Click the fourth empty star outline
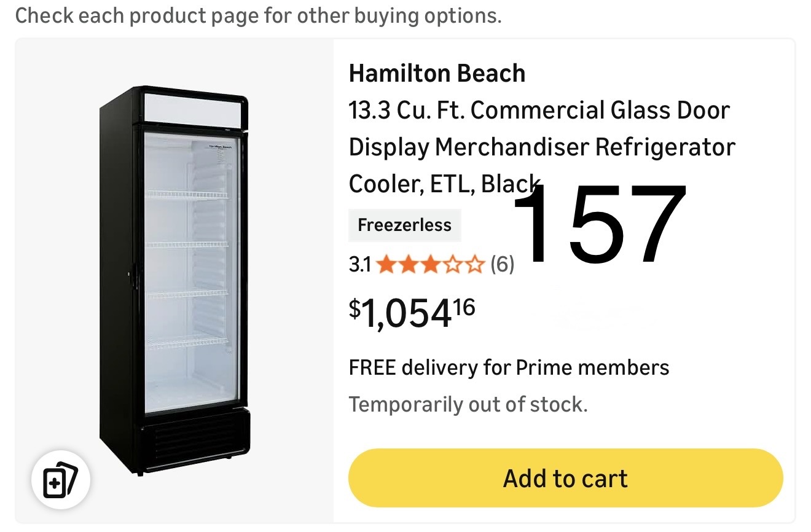The image size is (811, 532). [x=453, y=265]
